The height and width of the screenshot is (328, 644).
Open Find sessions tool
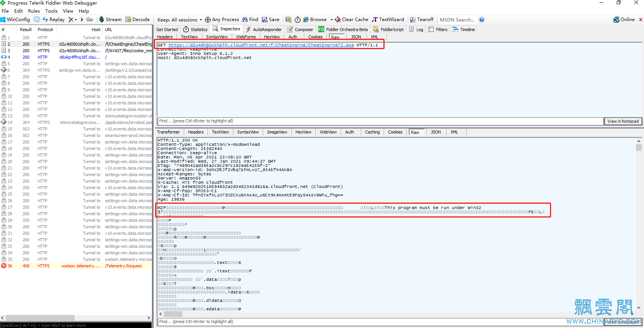(250, 20)
